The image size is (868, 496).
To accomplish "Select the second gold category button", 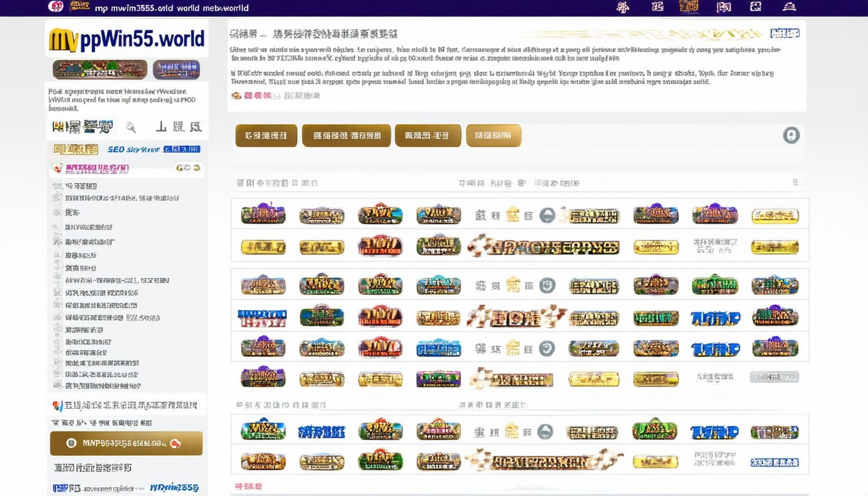I will point(346,136).
